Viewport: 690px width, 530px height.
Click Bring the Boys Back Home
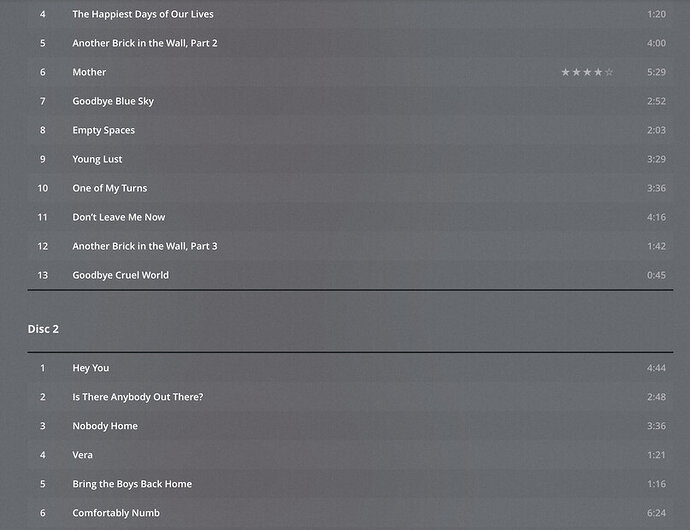(131, 484)
